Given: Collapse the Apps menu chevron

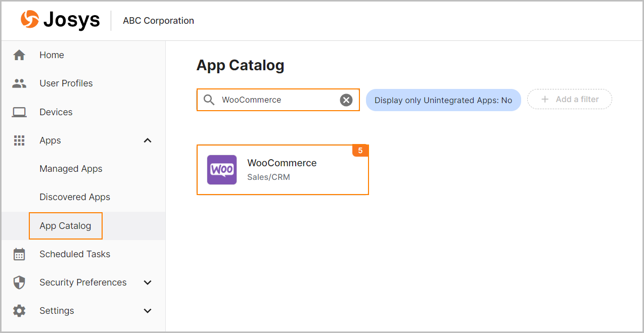Looking at the screenshot, I should [148, 140].
